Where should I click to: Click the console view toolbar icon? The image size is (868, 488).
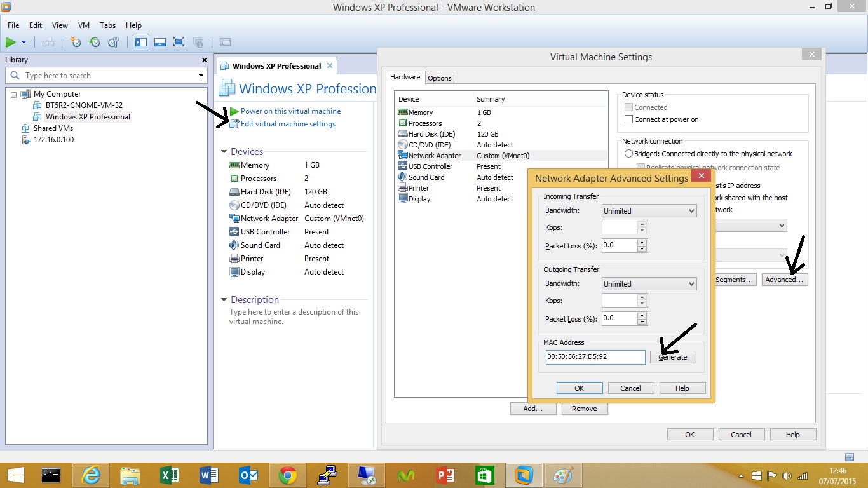pos(226,42)
